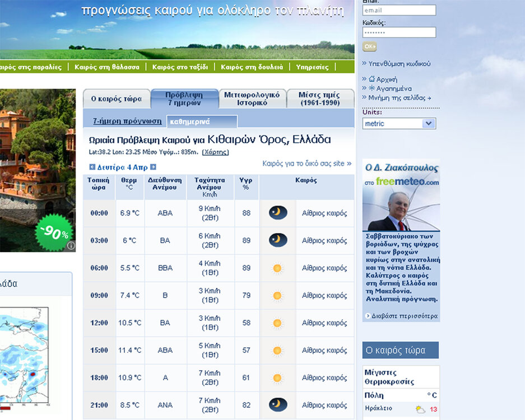Click the previous day arrow beside Δευτέρα 4 Απρ
This screenshot has width=525, height=420.
(x=92, y=167)
